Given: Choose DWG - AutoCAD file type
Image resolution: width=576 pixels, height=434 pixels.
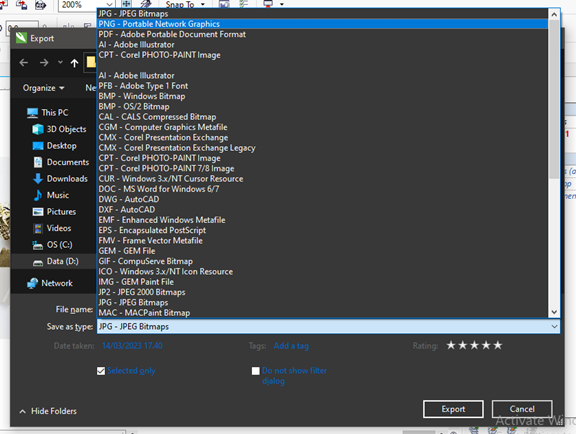Looking at the screenshot, I should [x=323, y=199].
